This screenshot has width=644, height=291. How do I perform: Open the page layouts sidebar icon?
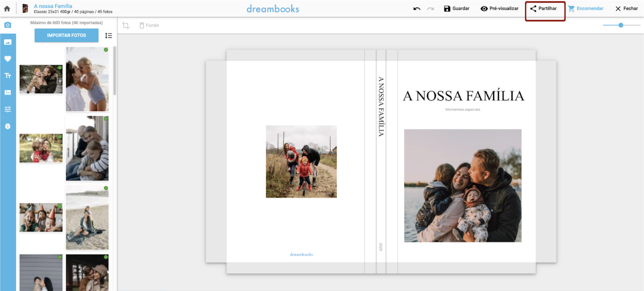tap(8, 92)
